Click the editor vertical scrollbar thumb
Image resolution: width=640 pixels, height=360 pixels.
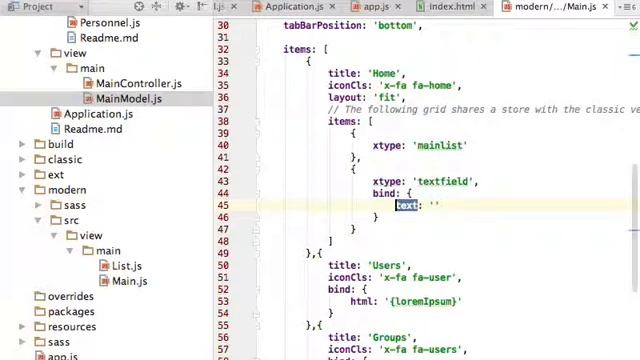tap(635, 228)
